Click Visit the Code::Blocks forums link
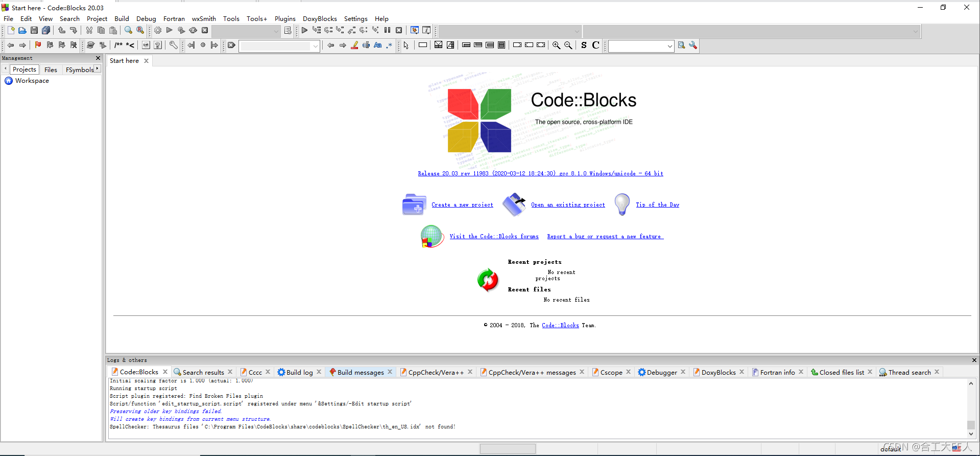 point(494,236)
